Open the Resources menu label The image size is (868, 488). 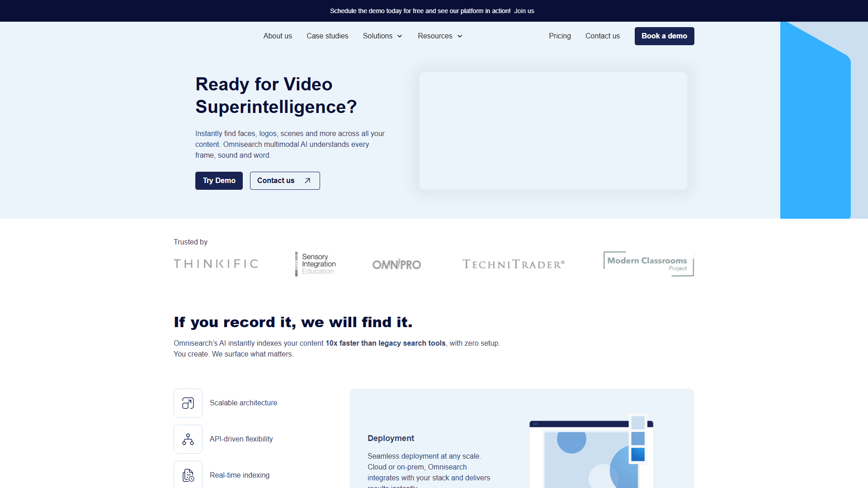[435, 36]
